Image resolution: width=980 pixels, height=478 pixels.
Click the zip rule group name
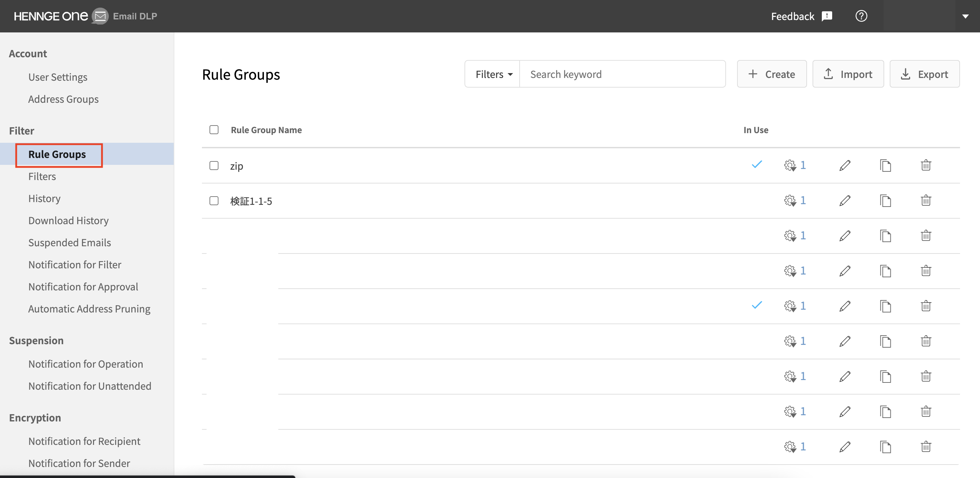point(236,166)
